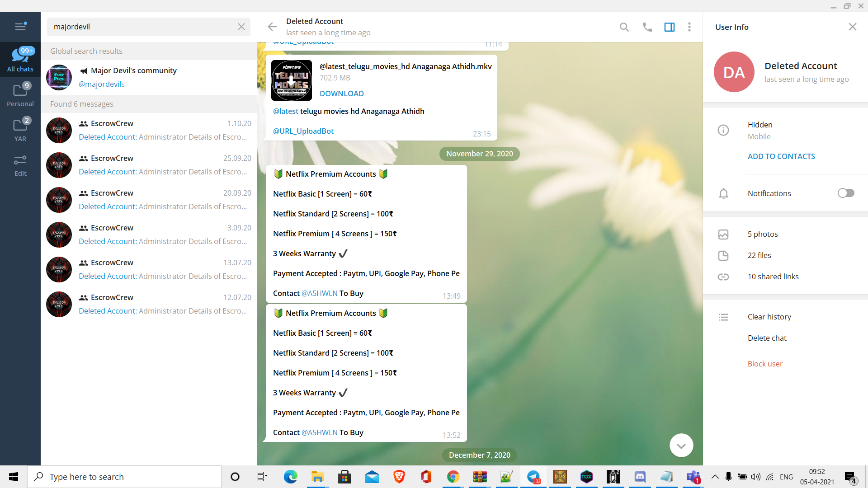This screenshot has width=868, height=488.
Task: Open Wi-Fi network settings in tray
Action: 770,477
